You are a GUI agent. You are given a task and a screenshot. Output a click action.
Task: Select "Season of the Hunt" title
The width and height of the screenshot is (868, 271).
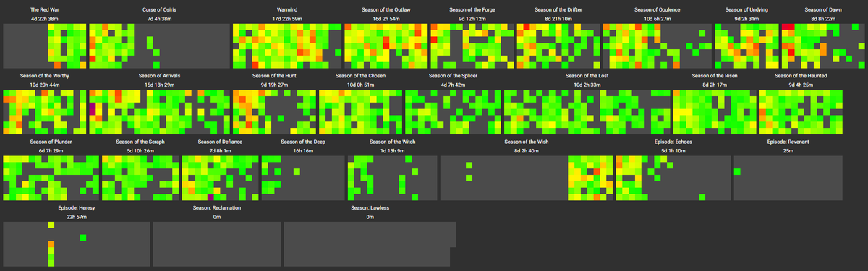(274, 76)
